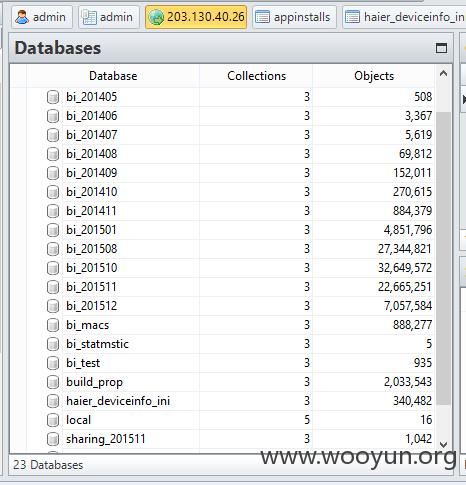Click the 4,851,796 objects value
This screenshot has height=485, width=466.
[408, 230]
